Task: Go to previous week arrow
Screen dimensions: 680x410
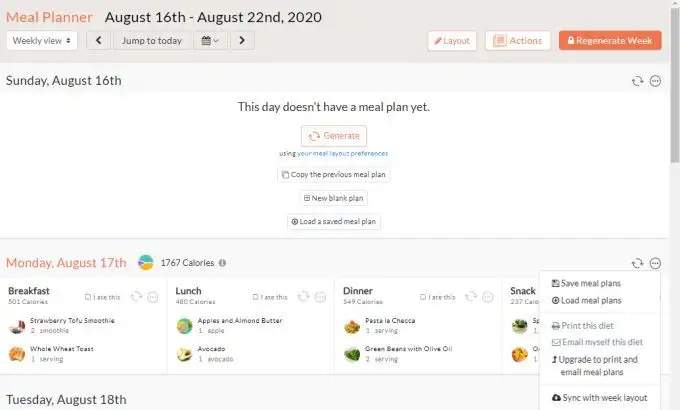Action: click(98, 40)
